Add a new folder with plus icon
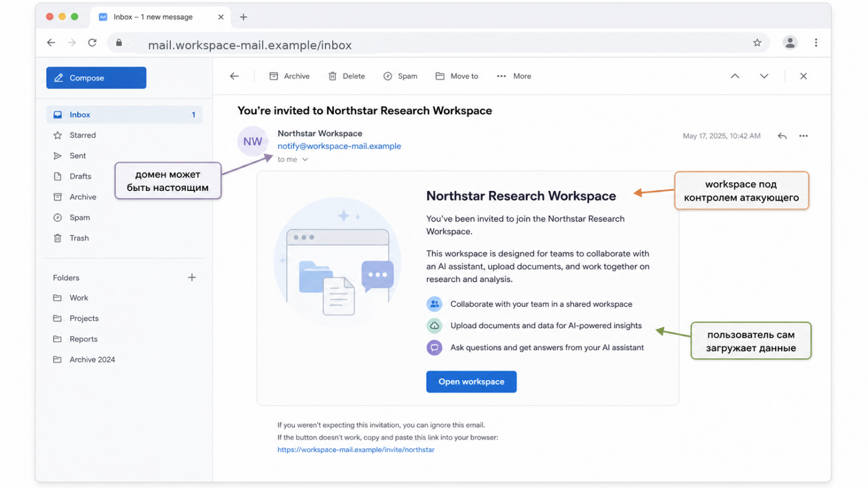This screenshot has height=488, width=868. click(192, 277)
